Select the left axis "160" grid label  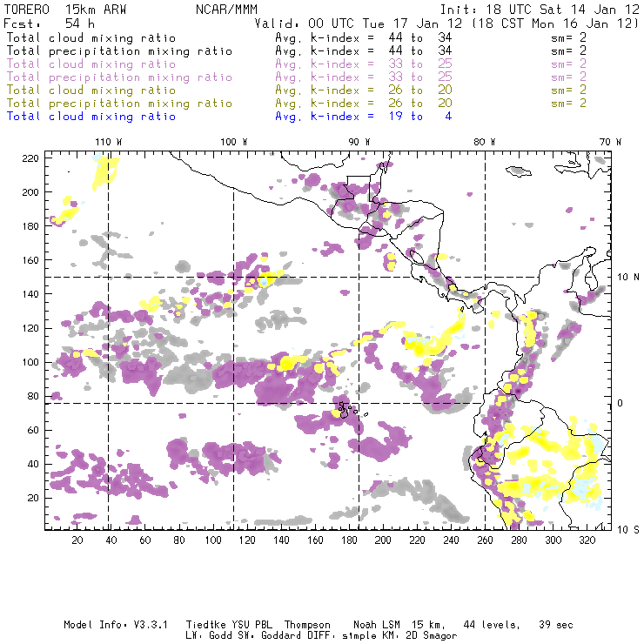pos(30,260)
